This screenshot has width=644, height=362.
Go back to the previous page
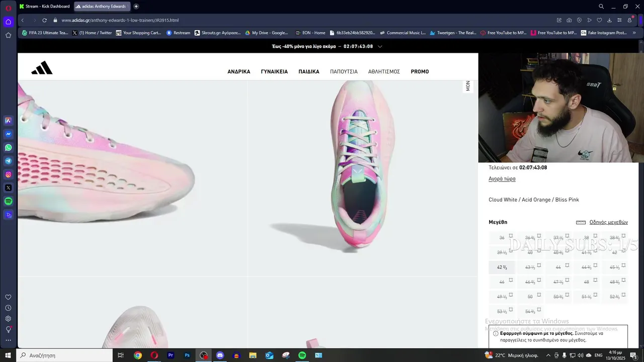pyautogui.click(x=22, y=20)
